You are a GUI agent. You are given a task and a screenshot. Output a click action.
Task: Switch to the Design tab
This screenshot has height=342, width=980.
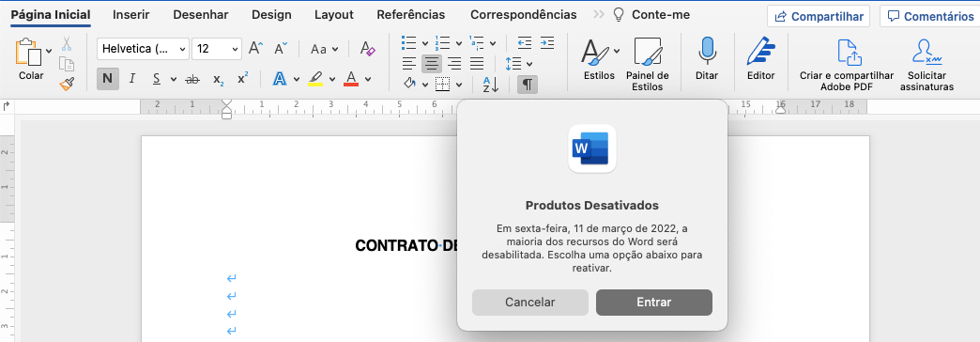click(272, 14)
